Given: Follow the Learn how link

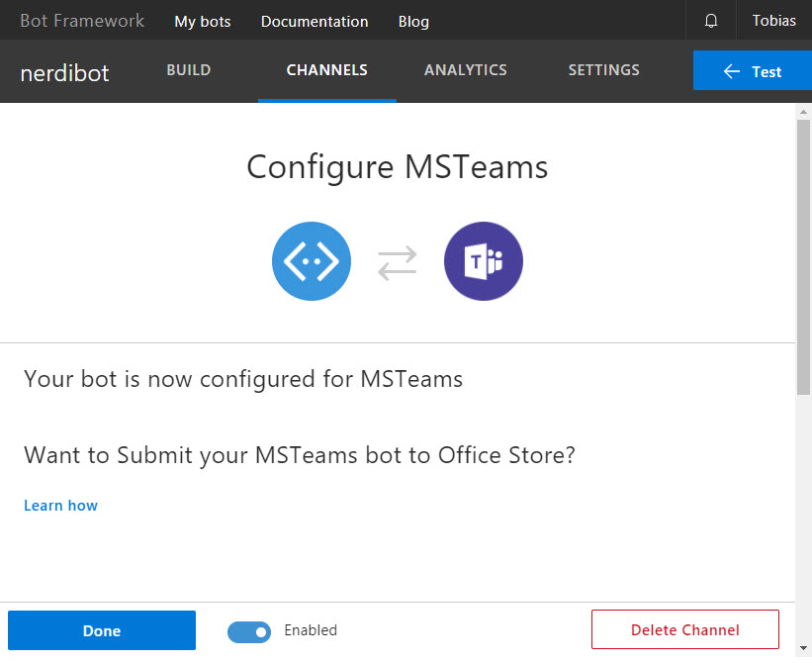Looking at the screenshot, I should pyautogui.click(x=60, y=505).
